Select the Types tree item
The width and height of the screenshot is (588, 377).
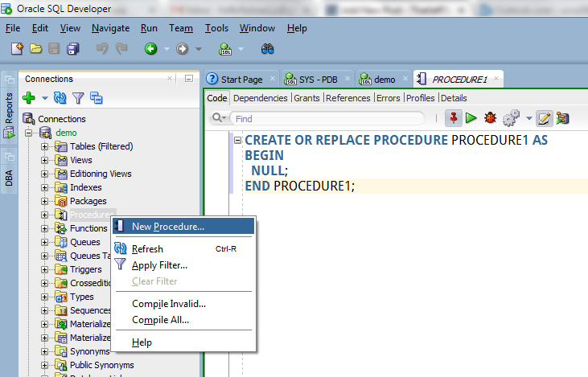(82, 297)
